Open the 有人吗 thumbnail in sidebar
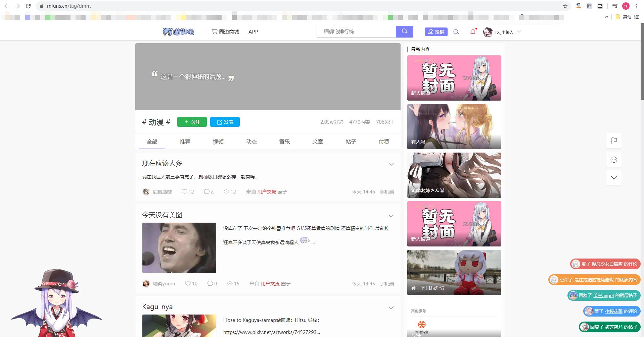The width and height of the screenshot is (644, 337). (454, 126)
